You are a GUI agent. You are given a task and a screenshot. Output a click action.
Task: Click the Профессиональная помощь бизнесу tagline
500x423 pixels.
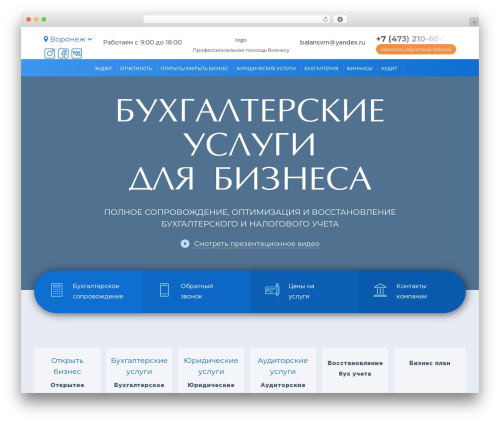point(241,50)
